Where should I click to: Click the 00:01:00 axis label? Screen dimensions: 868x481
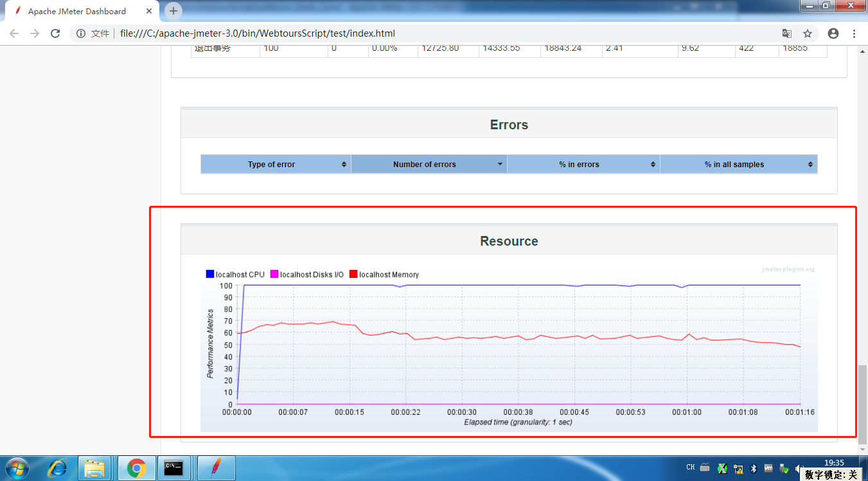[687, 412]
